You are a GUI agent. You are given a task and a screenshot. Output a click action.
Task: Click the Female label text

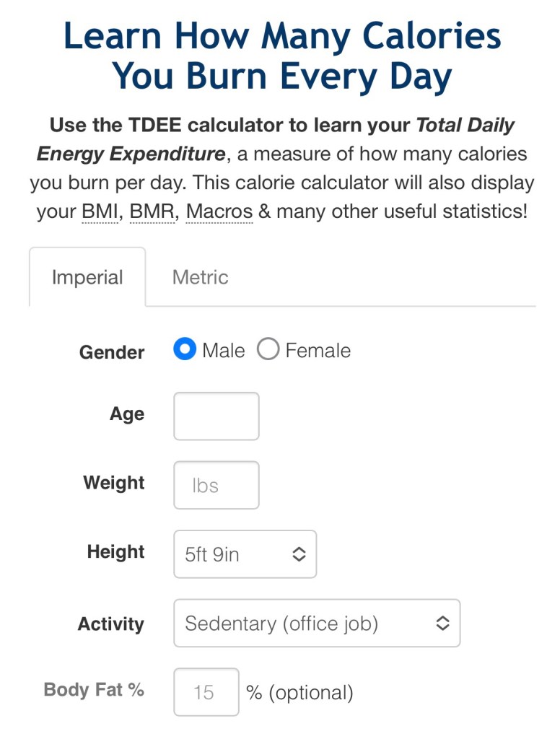coord(318,351)
